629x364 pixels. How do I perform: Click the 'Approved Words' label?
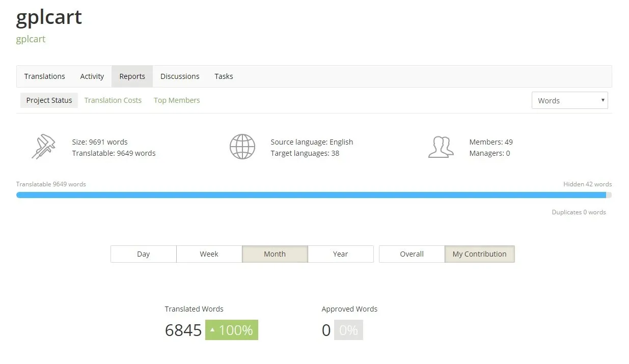coord(349,309)
